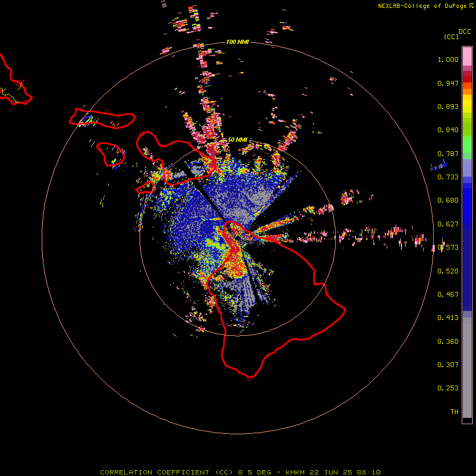Pick the orange swatch on the color bar
The width and height of the screenshot is (476, 476).
point(467,91)
